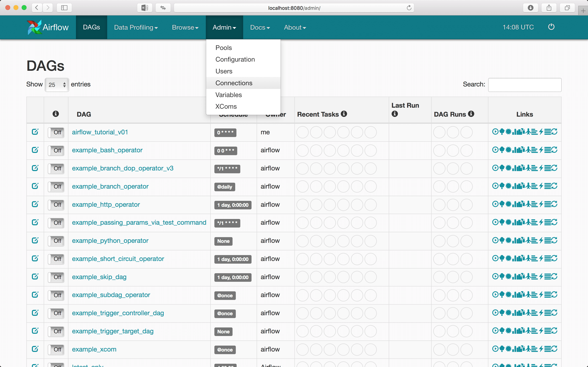
Task: Select Variables from Admin dropdown
Action: click(228, 95)
